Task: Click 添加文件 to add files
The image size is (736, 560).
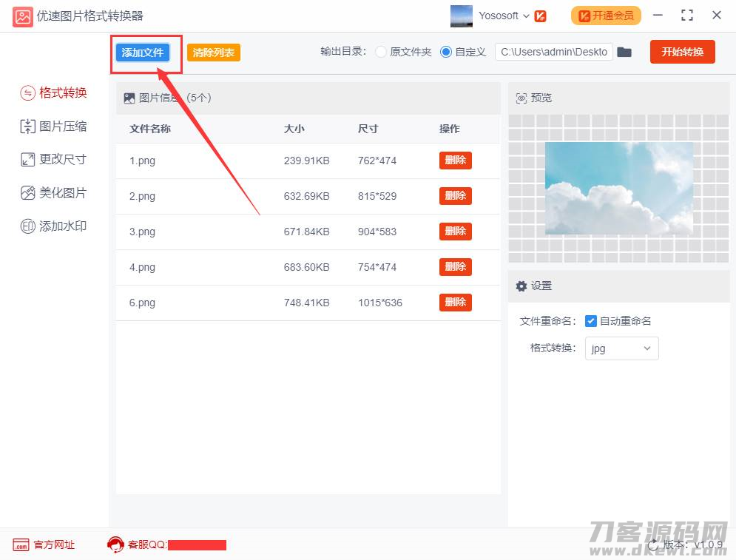Action: [x=143, y=53]
